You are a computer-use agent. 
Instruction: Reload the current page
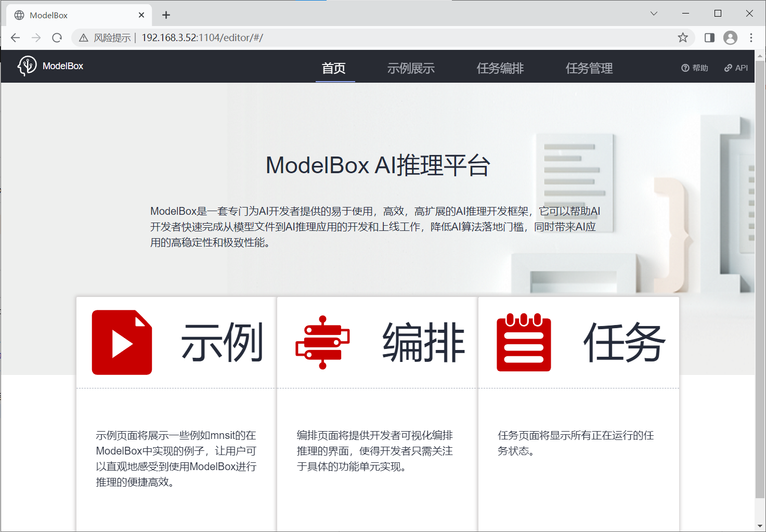point(57,37)
